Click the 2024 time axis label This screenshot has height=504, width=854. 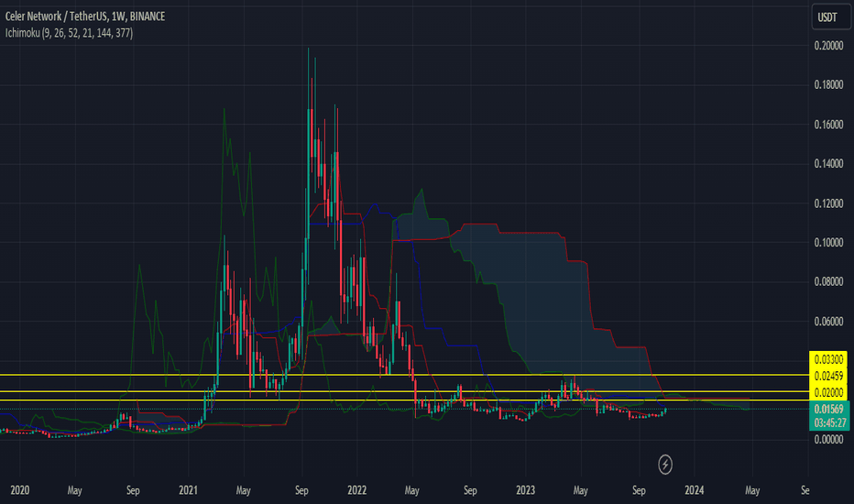(694, 490)
